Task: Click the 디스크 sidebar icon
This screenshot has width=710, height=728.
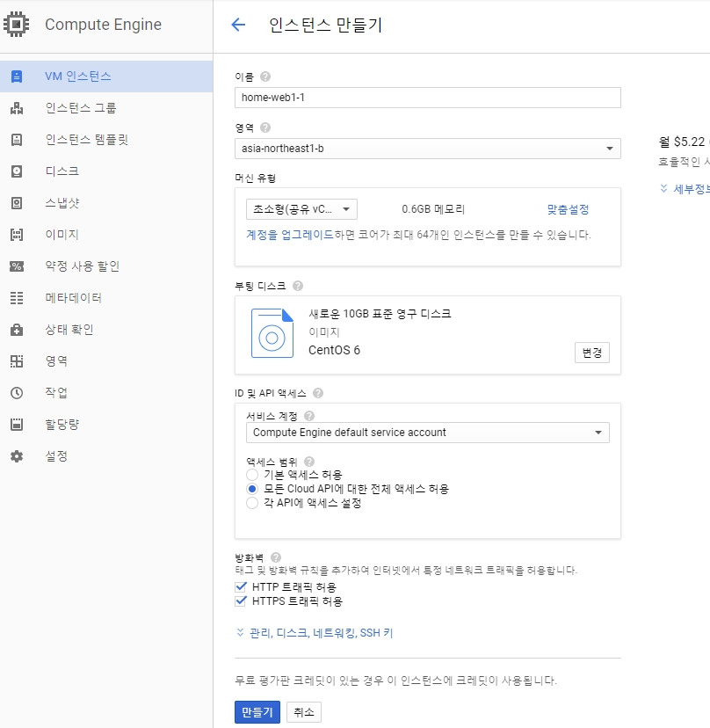Action: (x=17, y=171)
